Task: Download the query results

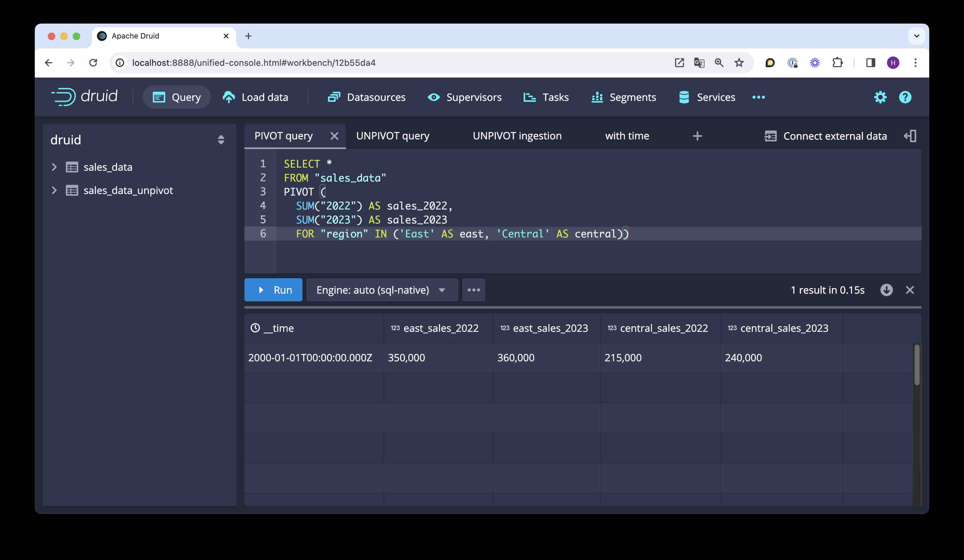Action: [887, 290]
